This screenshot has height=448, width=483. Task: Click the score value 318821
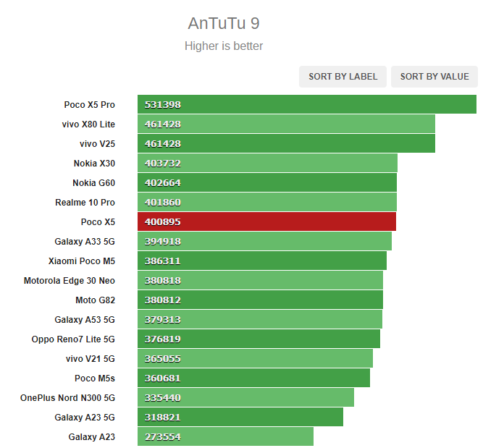[x=163, y=418]
